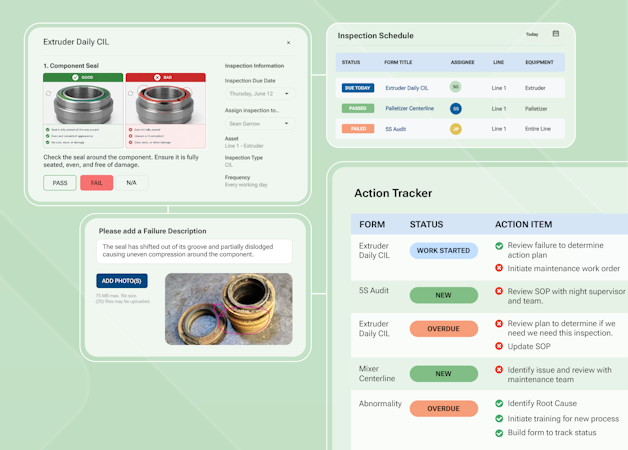Click the FAILED status badge

(358, 129)
